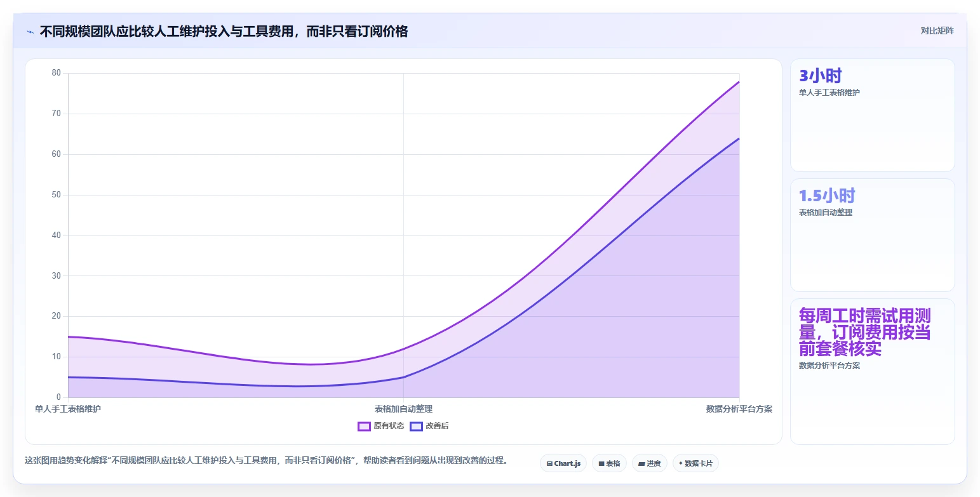The width and height of the screenshot is (980, 497).
Task: Click 改善后 line endpoint at 数据分析平台方案
Action: pos(739,138)
